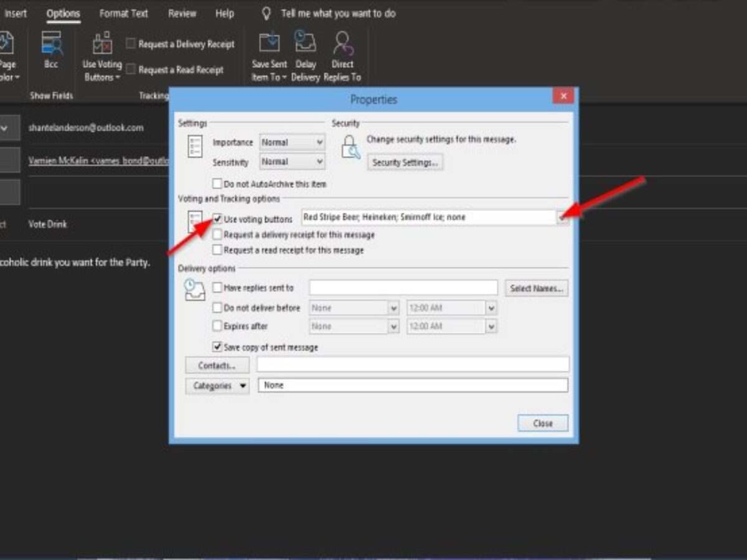
Task: Expand the voting buttons options dropdown
Action: click(562, 218)
